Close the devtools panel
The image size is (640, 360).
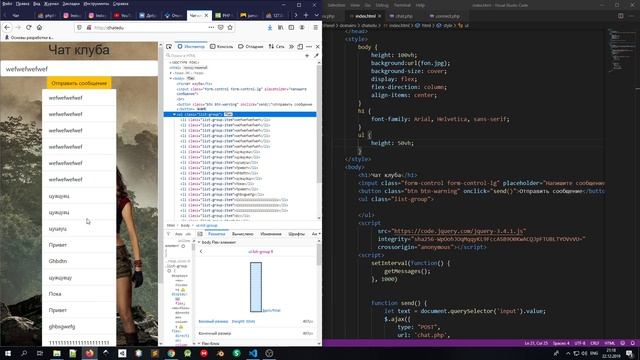tap(318, 47)
